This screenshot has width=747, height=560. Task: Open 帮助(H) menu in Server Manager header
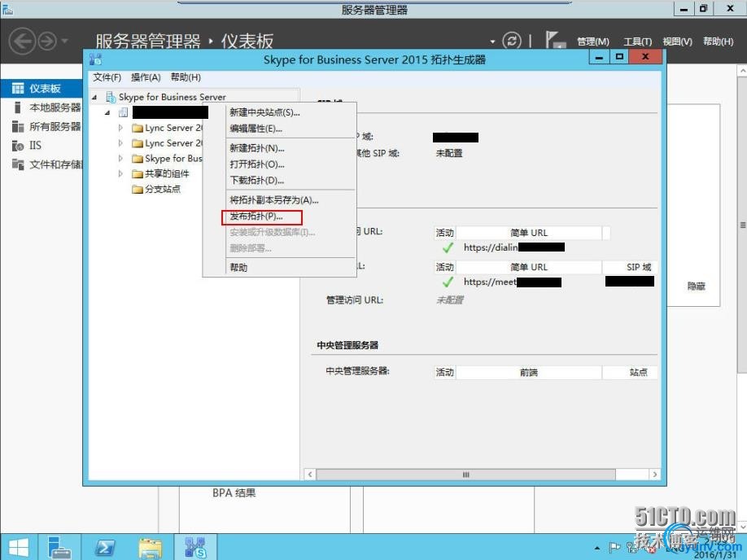coord(719,42)
